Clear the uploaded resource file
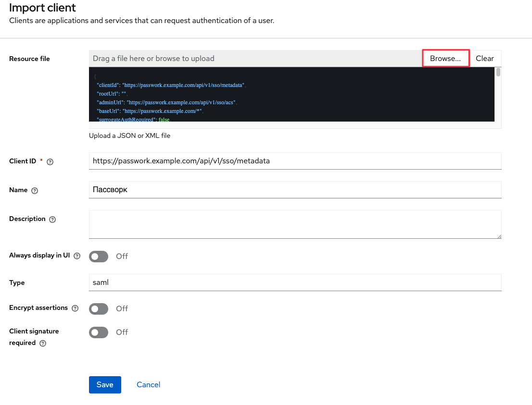 click(x=484, y=58)
